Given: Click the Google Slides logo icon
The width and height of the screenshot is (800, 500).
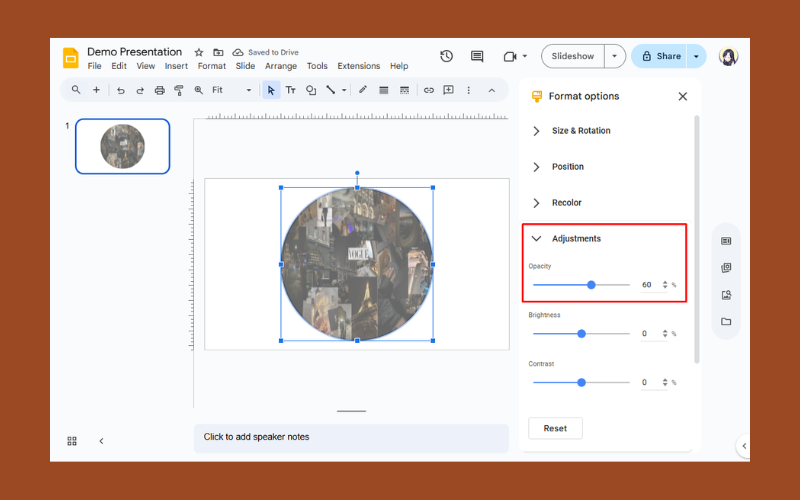Looking at the screenshot, I should 70,58.
